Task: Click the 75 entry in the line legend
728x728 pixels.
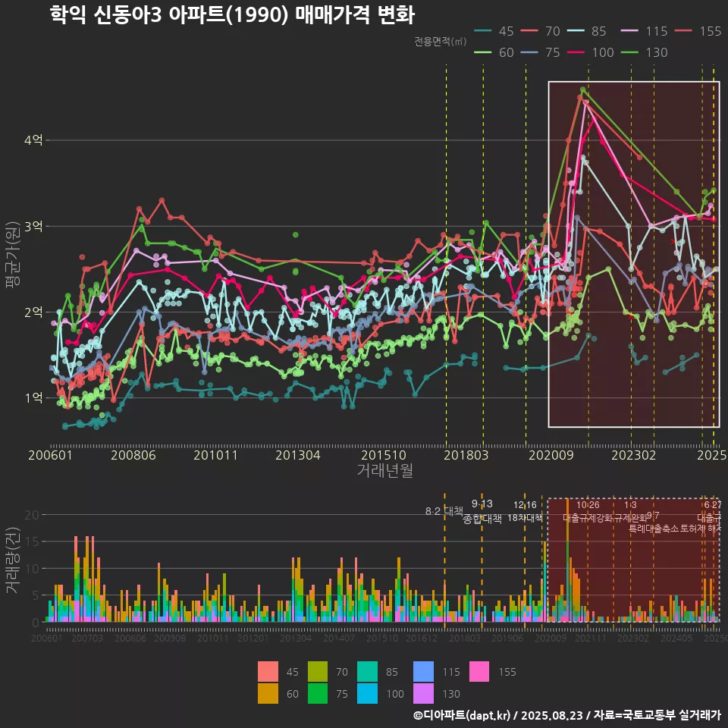Action: (540, 52)
